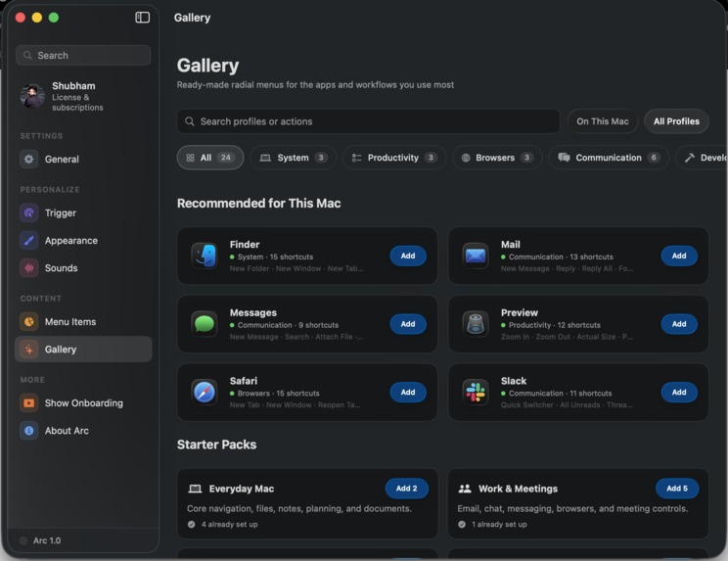Viewport: 728px width, 561px height.
Task: Click '4 already set up' text
Action: (229, 525)
